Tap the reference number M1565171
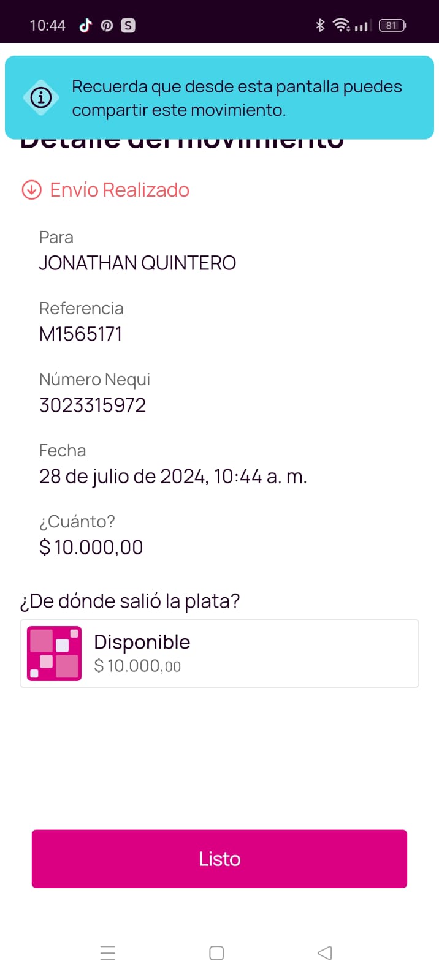439x980 pixels. 81,334
